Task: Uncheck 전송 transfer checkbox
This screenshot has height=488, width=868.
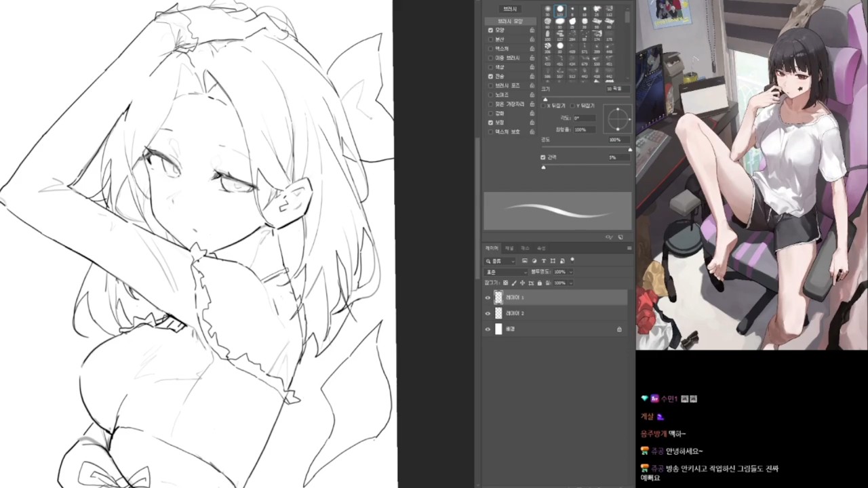Action: pos(491,77)
